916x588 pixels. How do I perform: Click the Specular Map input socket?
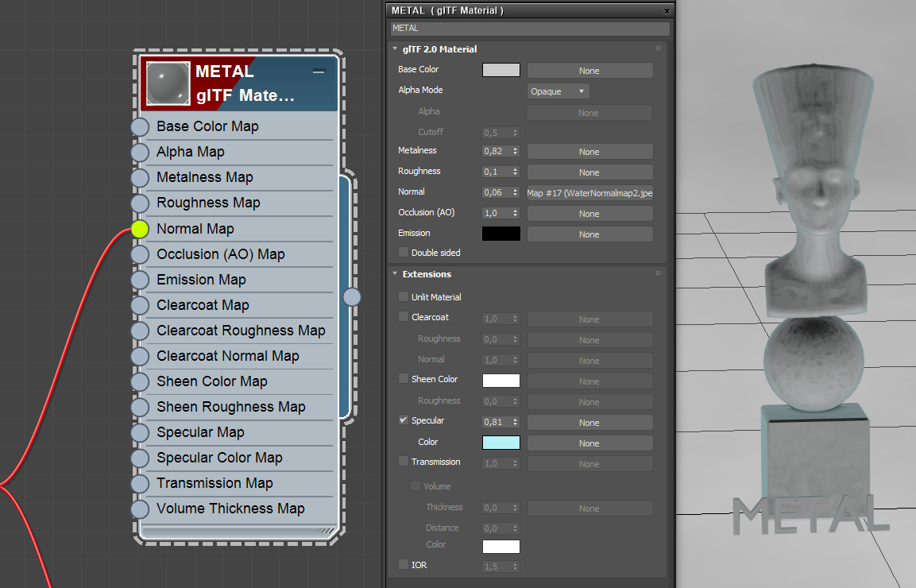[x=140, y=432]
